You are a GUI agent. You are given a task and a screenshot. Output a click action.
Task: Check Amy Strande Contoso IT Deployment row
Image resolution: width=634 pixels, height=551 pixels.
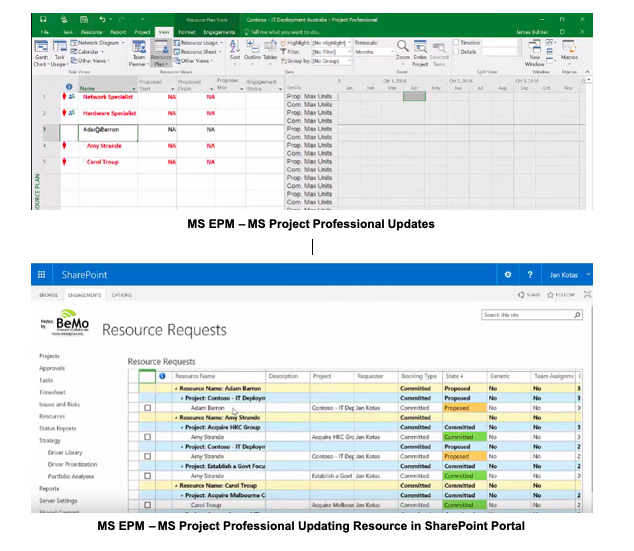148,456
